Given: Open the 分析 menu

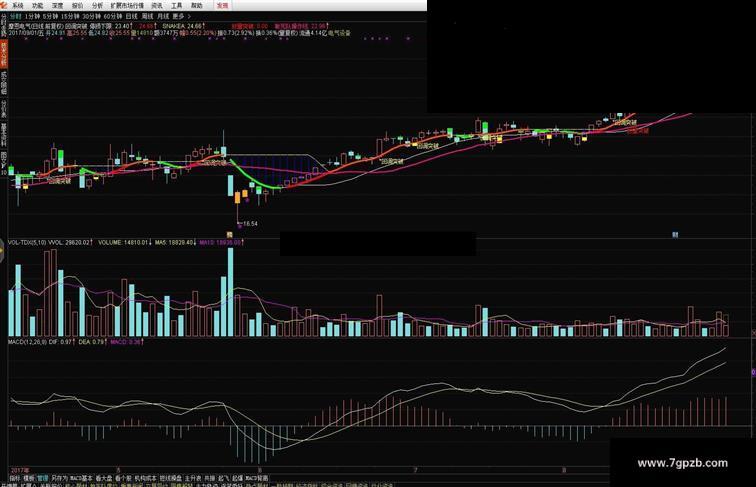Looking at the screenshot, I should (97, 6).
